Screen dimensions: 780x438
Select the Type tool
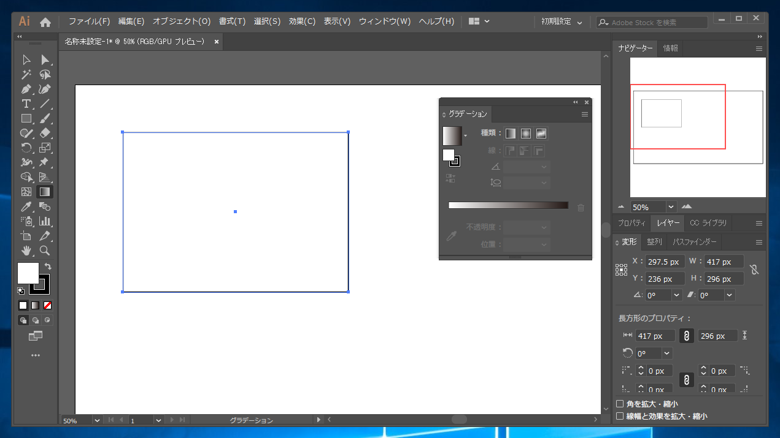(26, 104)
